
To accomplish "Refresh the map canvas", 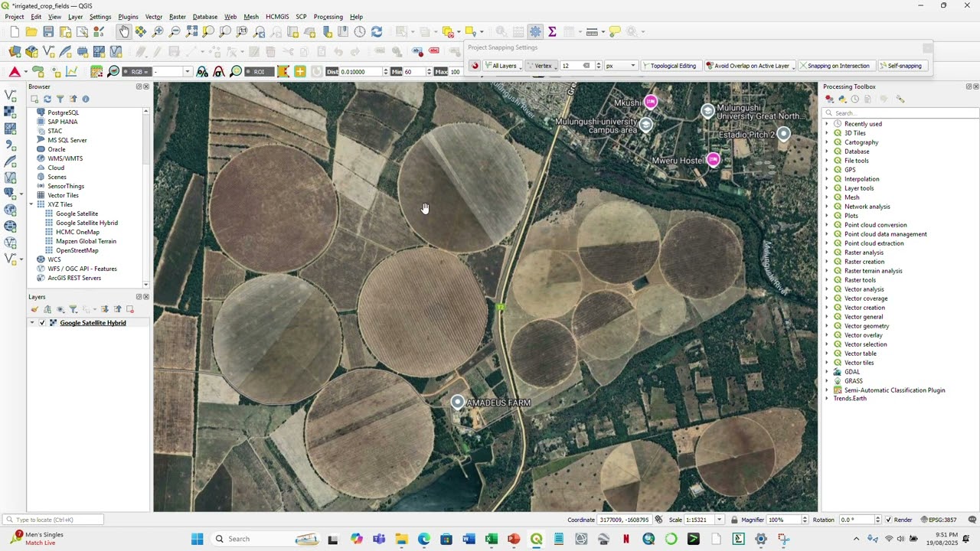I will pyautogui.click(x=377, y=31).
